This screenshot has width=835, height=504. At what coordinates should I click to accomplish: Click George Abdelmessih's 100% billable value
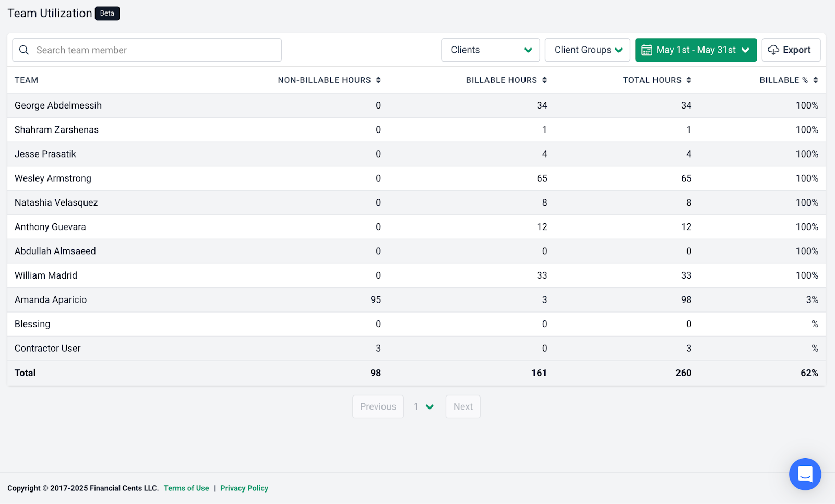[807, 105]
